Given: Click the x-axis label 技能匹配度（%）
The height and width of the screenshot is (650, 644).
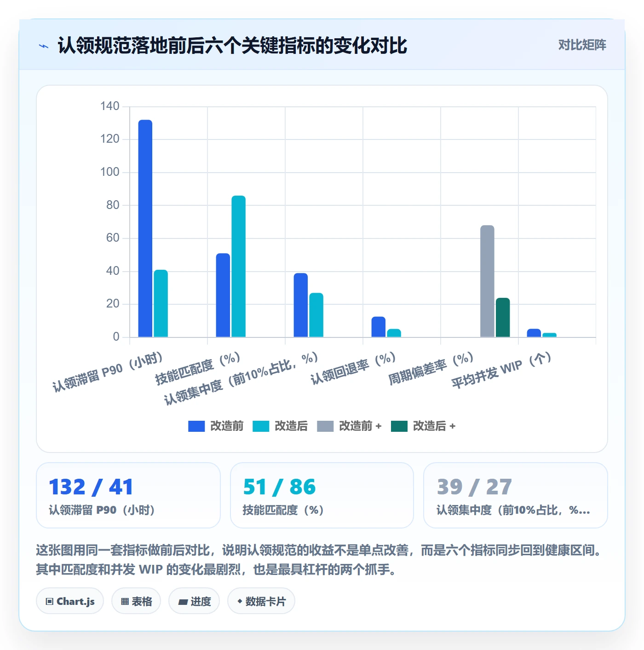Looking at the screenshot, I should click(x=198, y=368).
